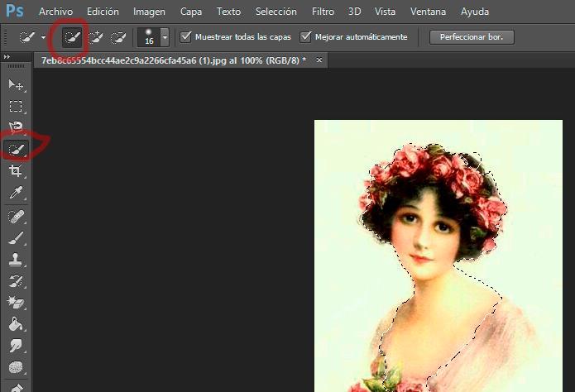Select the Eyedropper tool
The image size is (575, 392).
coord(16,192)
